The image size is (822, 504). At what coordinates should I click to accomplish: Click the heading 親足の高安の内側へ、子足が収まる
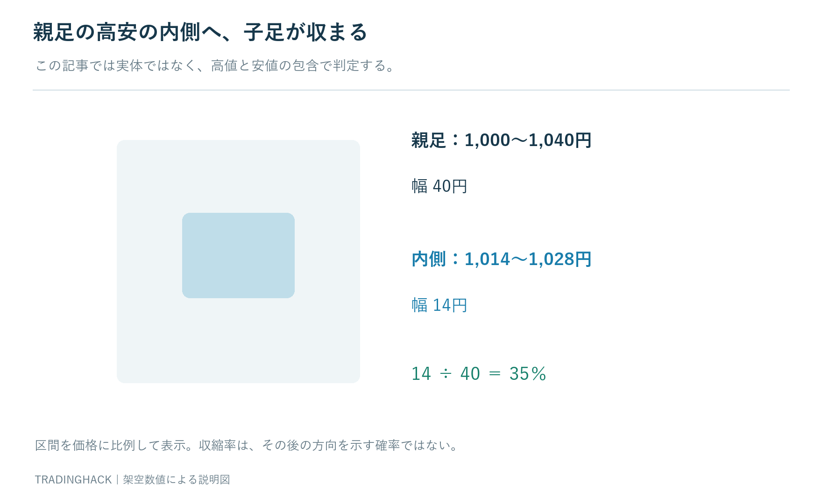click(200, 32)
